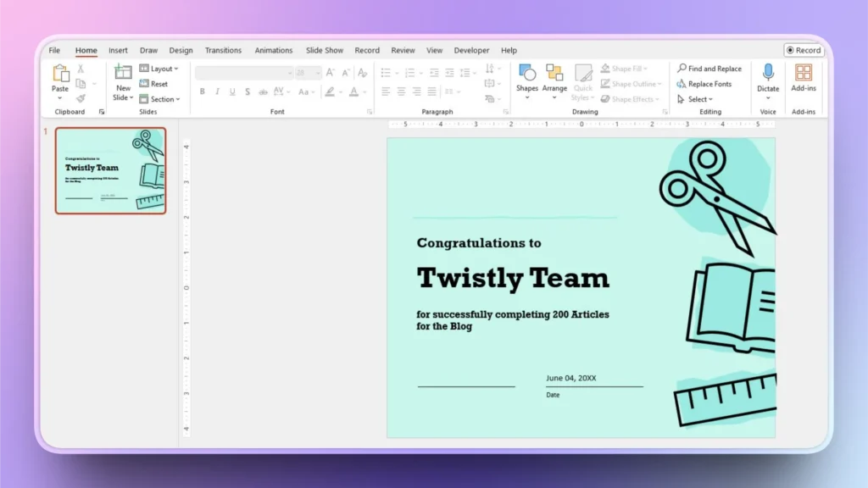Open the Layout dropdown
The width and height of the screenshot is (868, 488).
(160, 68)
